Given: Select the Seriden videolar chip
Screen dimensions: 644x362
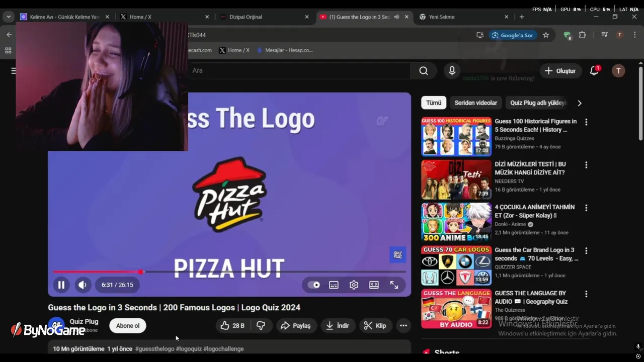Looking at the screenshot, I should pos(475,103).
